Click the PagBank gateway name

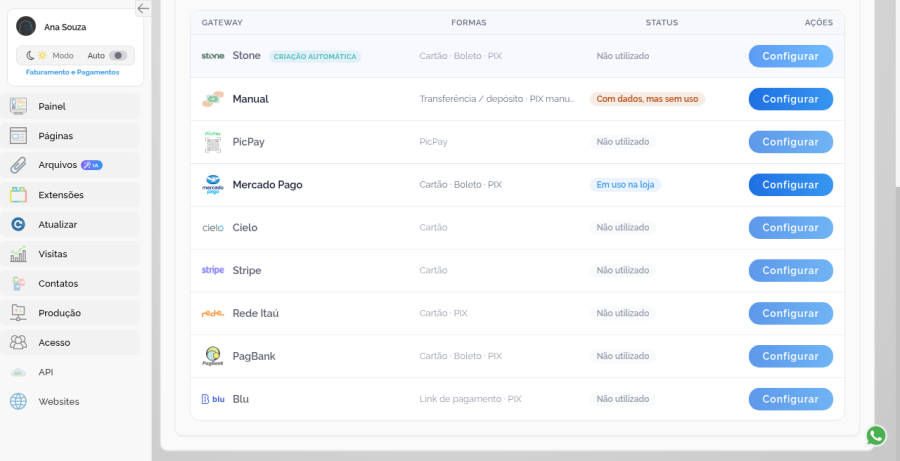pos(254,357)
